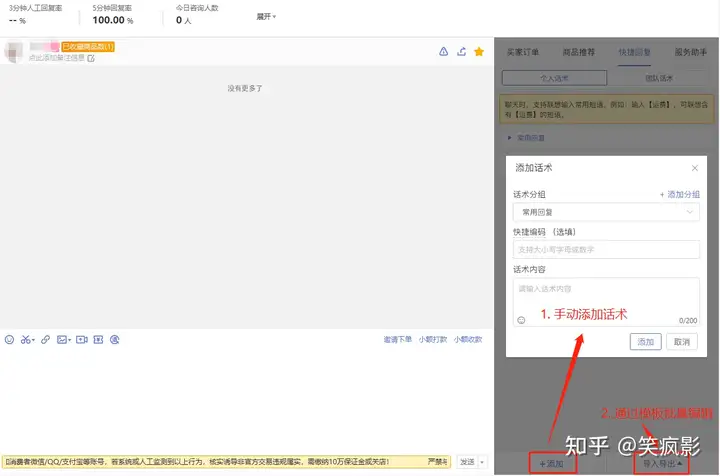Click the 发送 send button
This screenshot has width=720, height=476.
pos(467,462)
